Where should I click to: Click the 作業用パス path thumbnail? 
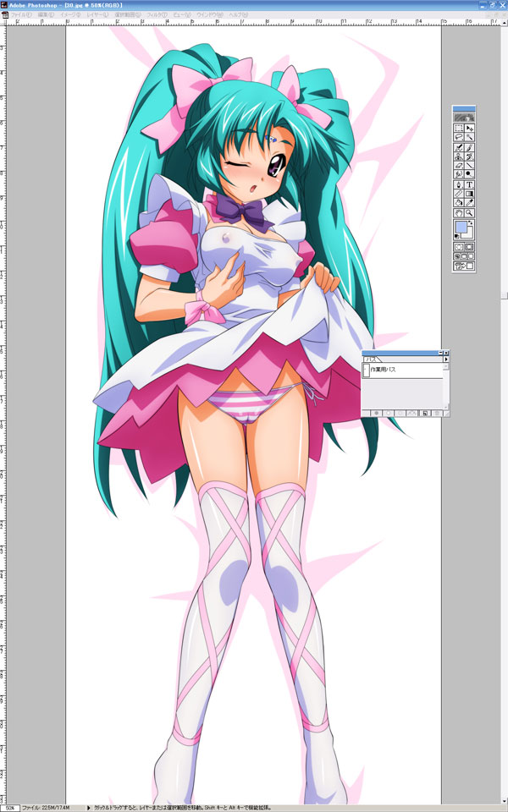pyautogui.click(x=367, y=370)
